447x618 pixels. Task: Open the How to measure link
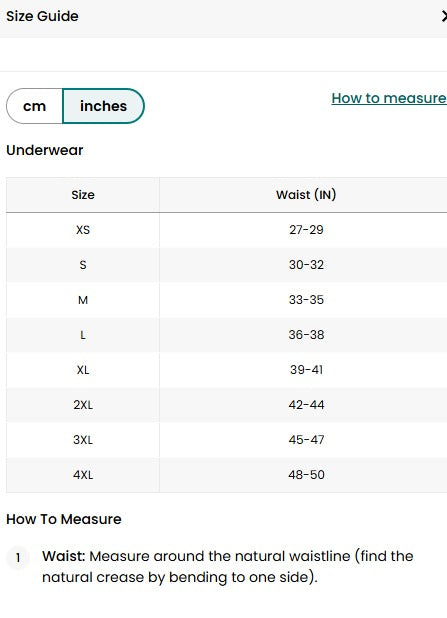point(389,98)
